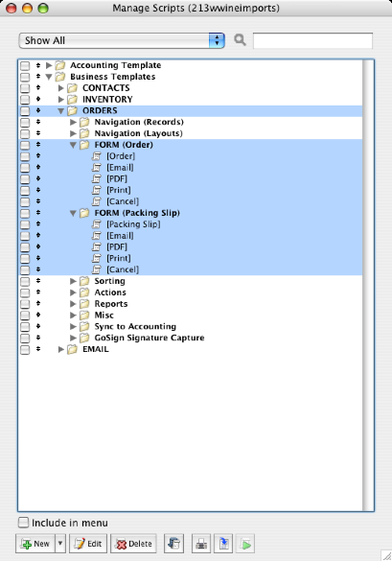The image size is (392, 561).
Task: Check the box beside Sorting folder
Action: (25, 281)
